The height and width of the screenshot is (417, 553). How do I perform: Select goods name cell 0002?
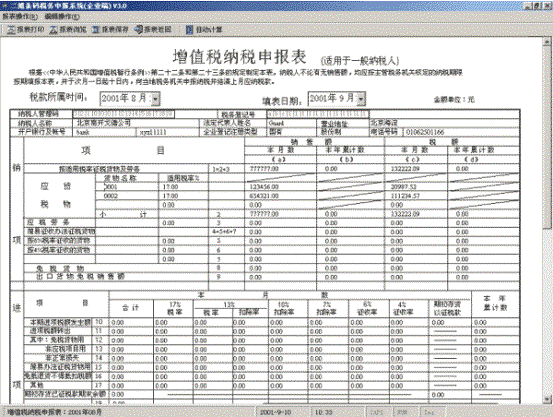tap(127, 196)
